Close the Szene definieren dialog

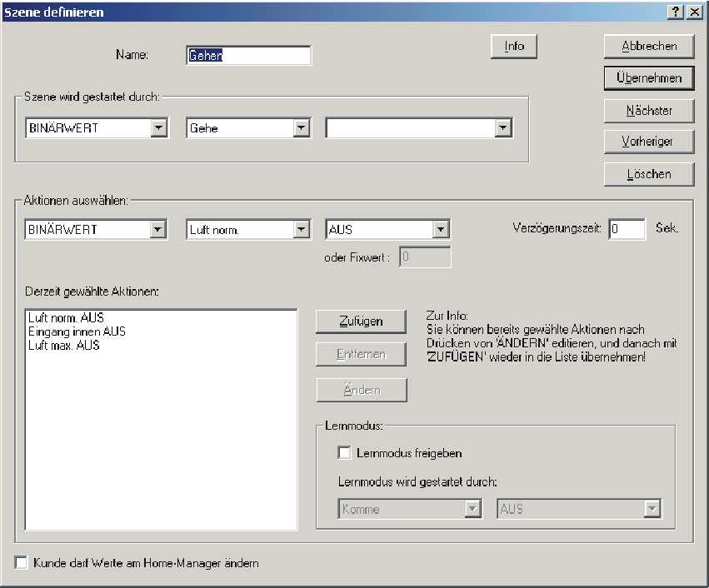coord(695,12)
